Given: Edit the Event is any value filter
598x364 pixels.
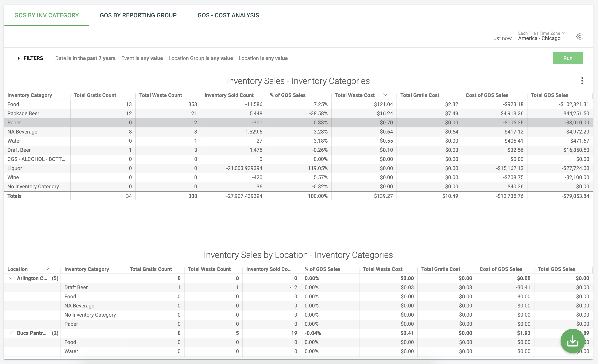Looking at the screenshot, I should [142, 58].
